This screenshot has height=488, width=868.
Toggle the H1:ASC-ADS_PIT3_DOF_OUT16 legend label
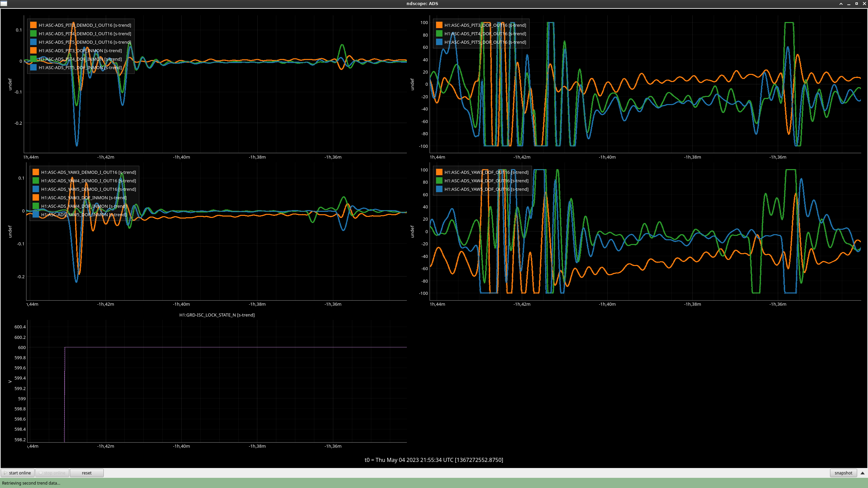(485, 25)
